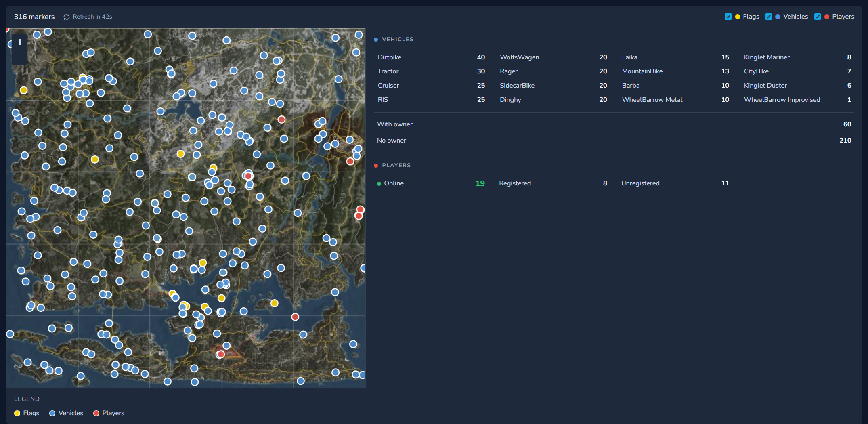Collapse the VEHICLES section header
868x424 pixels.
point(398,39)
